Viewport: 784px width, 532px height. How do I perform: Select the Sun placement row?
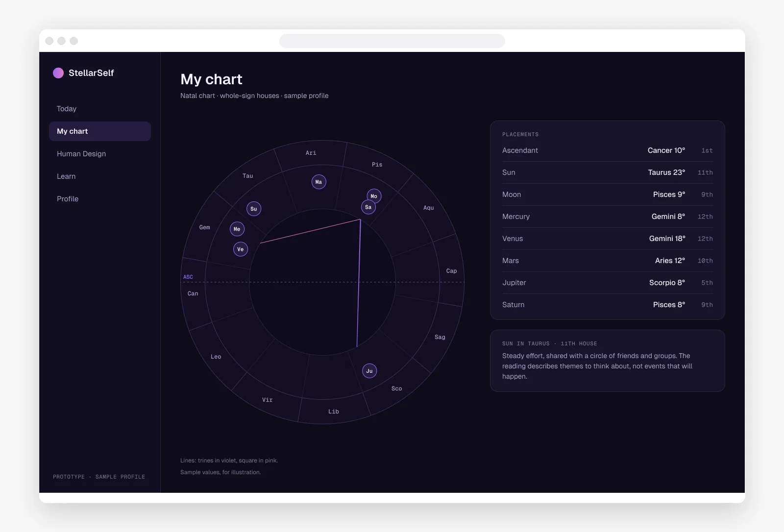pos(608,172)
